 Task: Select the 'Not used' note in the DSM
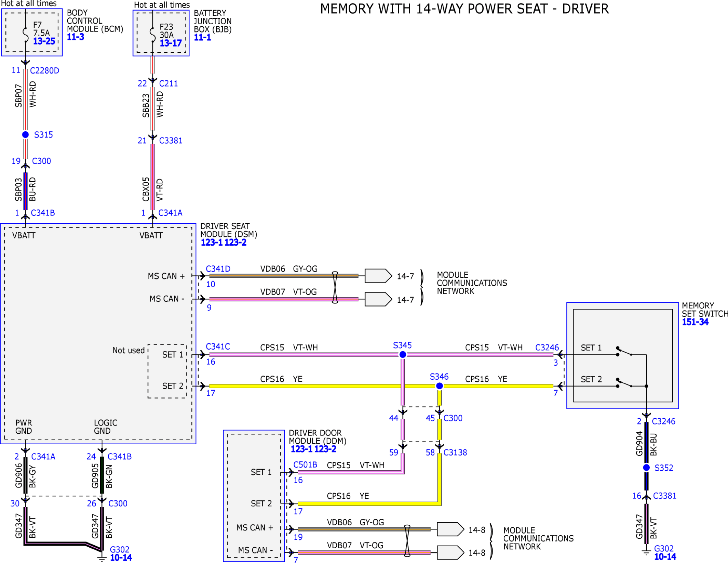[129, 351]
